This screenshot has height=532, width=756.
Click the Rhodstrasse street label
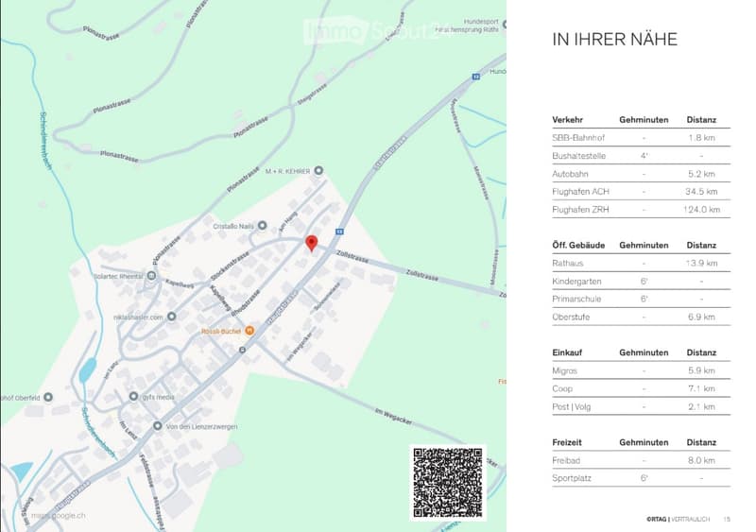246,303
